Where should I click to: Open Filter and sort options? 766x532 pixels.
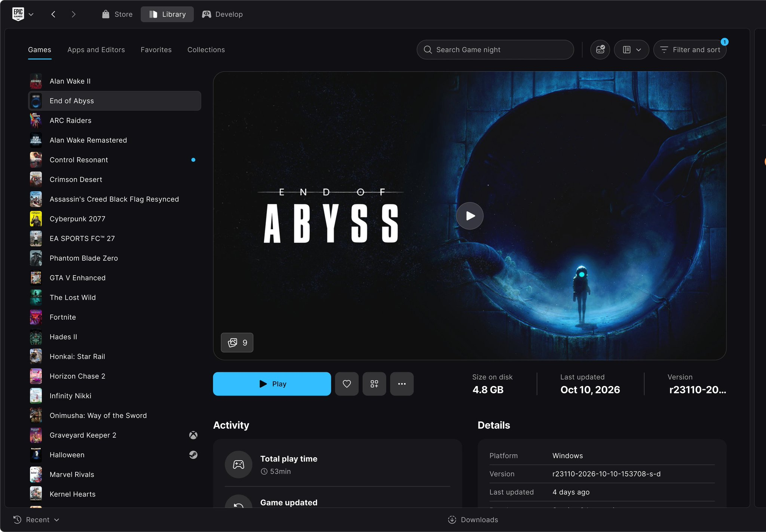click(x=690, y=50)
